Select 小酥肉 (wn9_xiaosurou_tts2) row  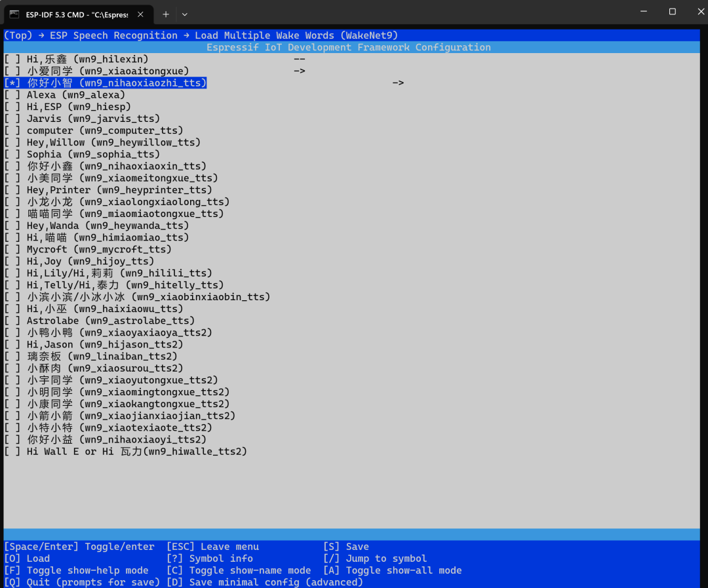point(94,368)
